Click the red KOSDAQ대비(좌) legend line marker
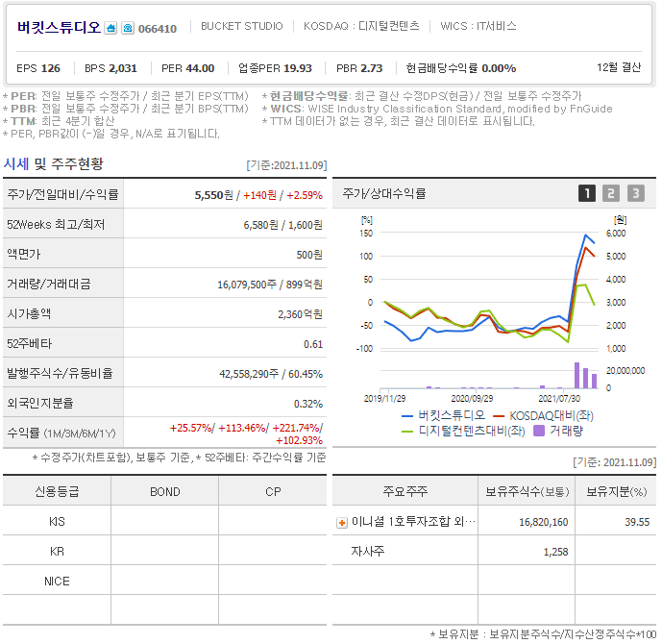 tap(499, 416)
